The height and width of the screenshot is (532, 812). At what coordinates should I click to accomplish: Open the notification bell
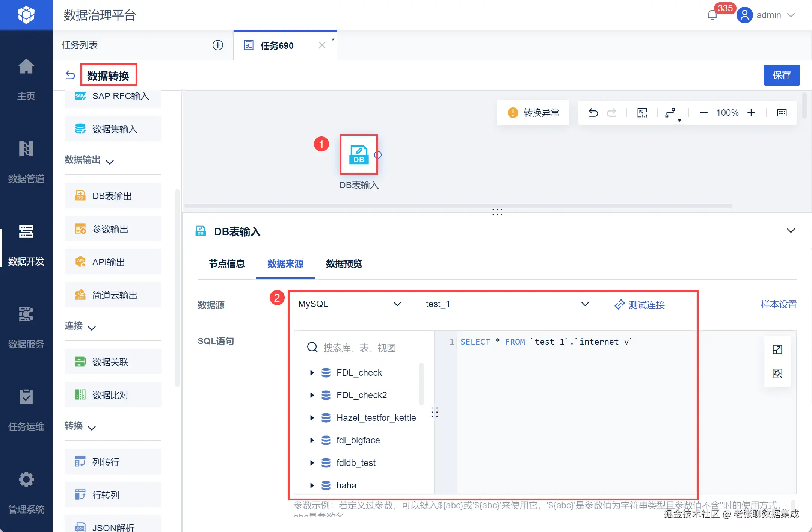tap(712, 15)
